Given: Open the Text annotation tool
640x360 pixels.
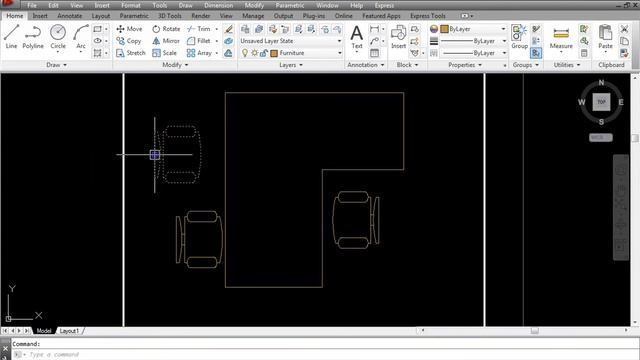Looking at the screenshot, I should click(x=357, y=38).
